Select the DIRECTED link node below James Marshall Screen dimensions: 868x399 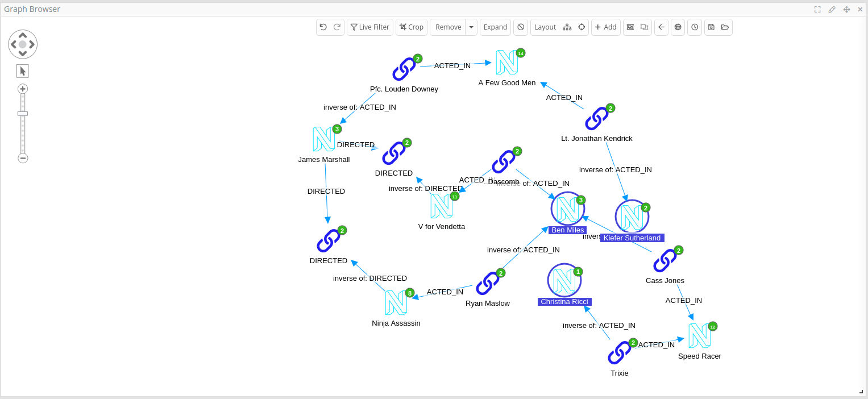pyautogui.click(x=329, y=240)
